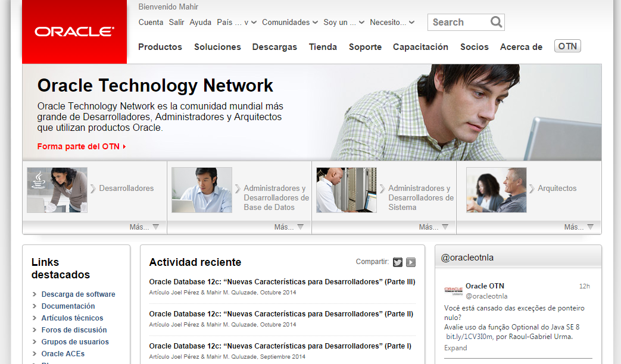Open Grupos de usuarios link

tap(75, 342)
